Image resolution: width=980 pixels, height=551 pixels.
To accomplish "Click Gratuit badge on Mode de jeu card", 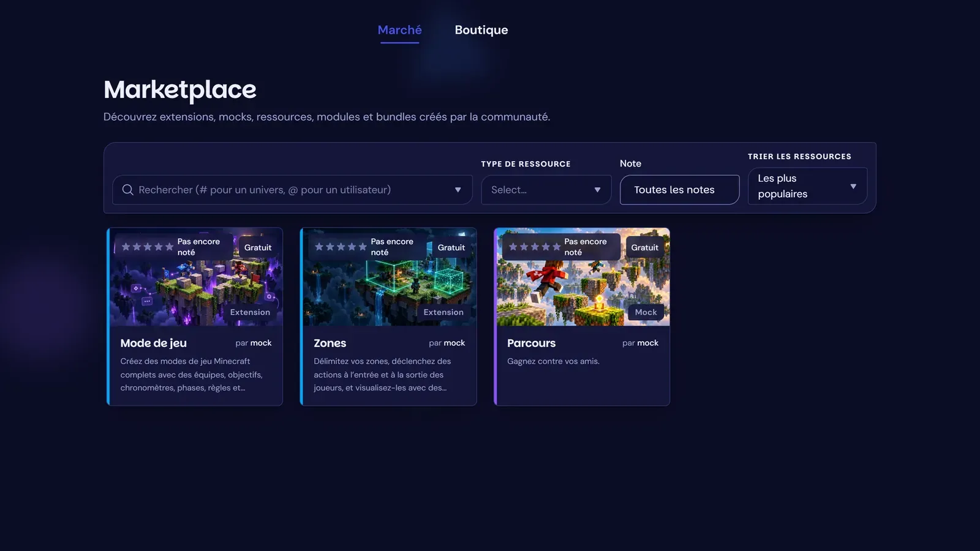I will pos(258,247).
